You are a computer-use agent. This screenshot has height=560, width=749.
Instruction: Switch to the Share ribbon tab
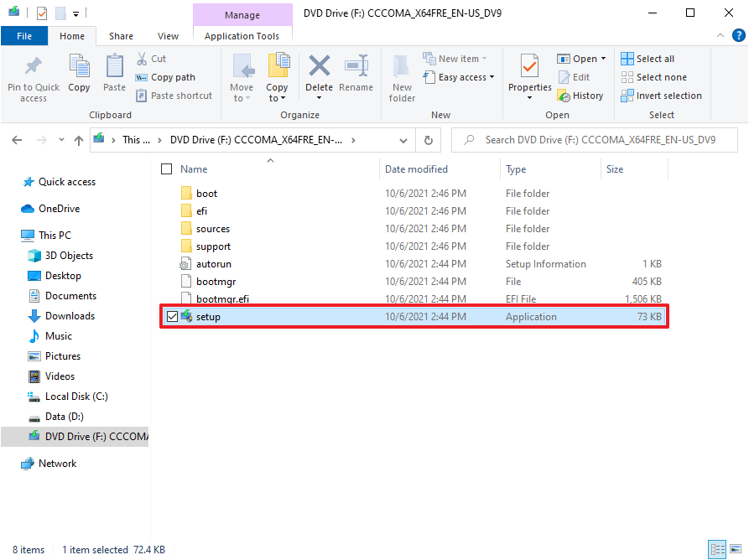pos(121,36)
